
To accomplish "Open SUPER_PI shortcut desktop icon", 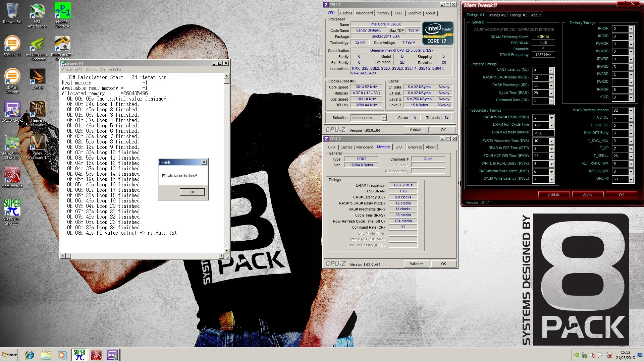I will coord(12,212).
